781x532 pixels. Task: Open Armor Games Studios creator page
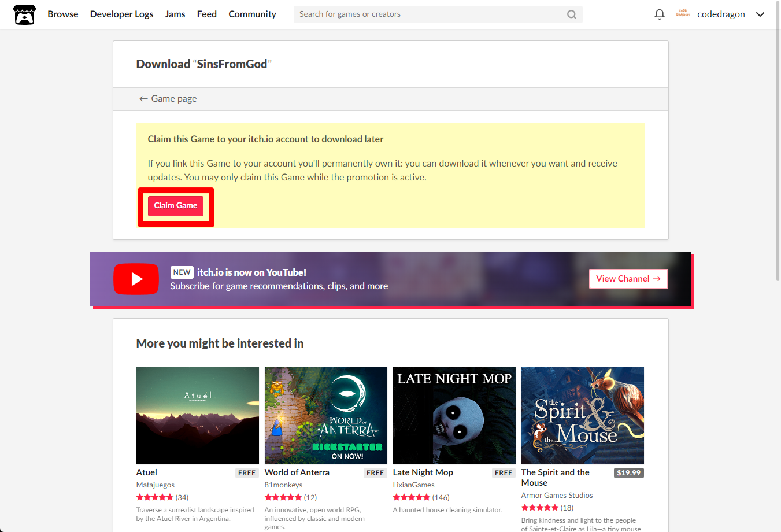click(557, 496)
